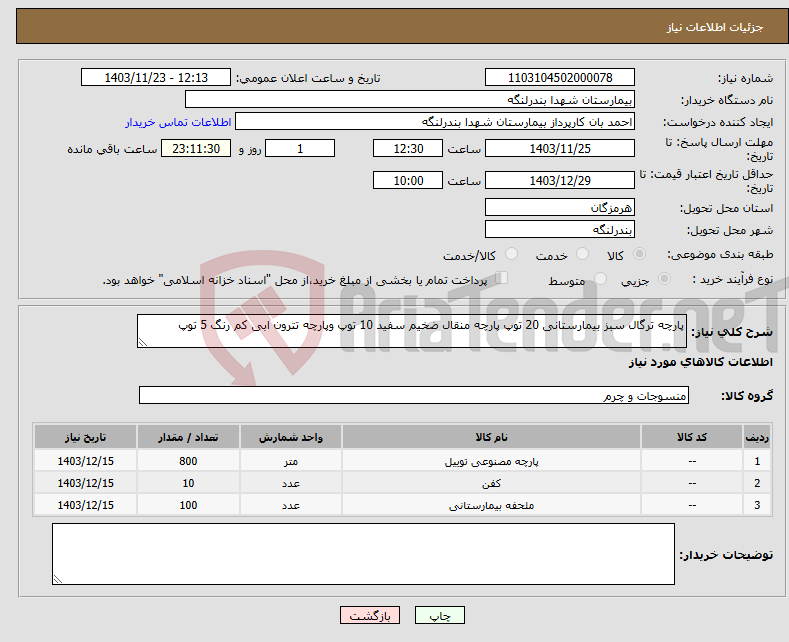Open اطلاعات تماس خریدار link
The image size is (789, 642).
(x=178, y=122)
